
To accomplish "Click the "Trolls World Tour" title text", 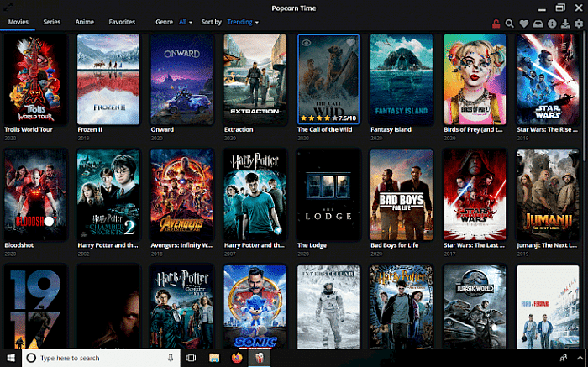I will 29,129.
